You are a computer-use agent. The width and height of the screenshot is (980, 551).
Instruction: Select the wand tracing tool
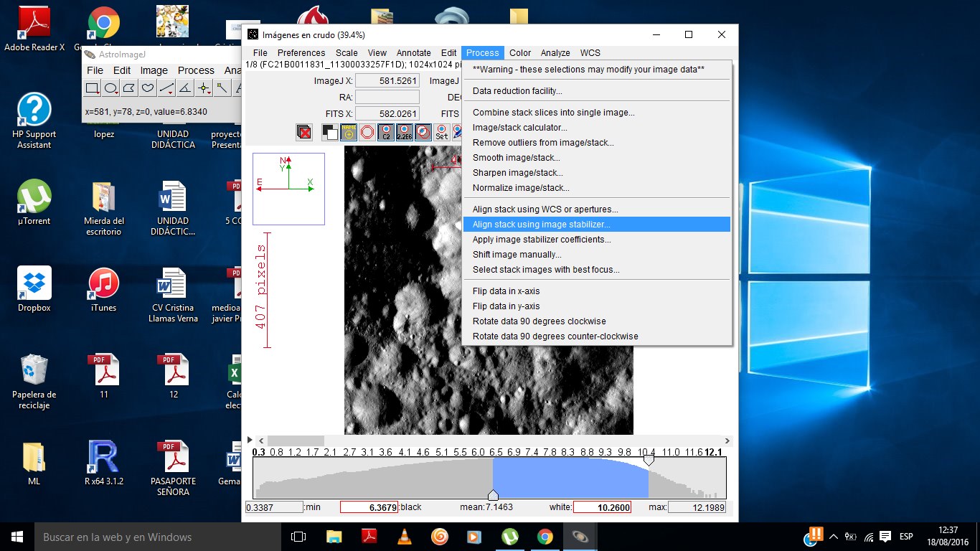tap(222, 88)
